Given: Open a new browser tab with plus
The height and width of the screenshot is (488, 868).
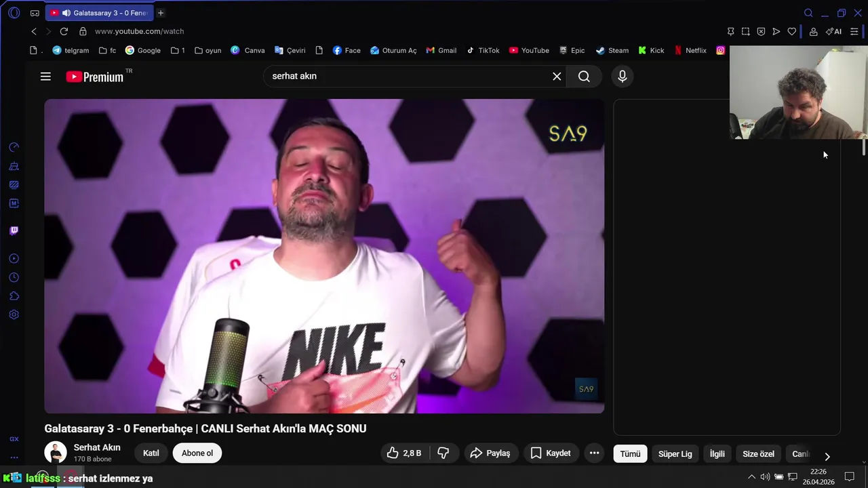Looking at the screenshot, I should [161, 13].
